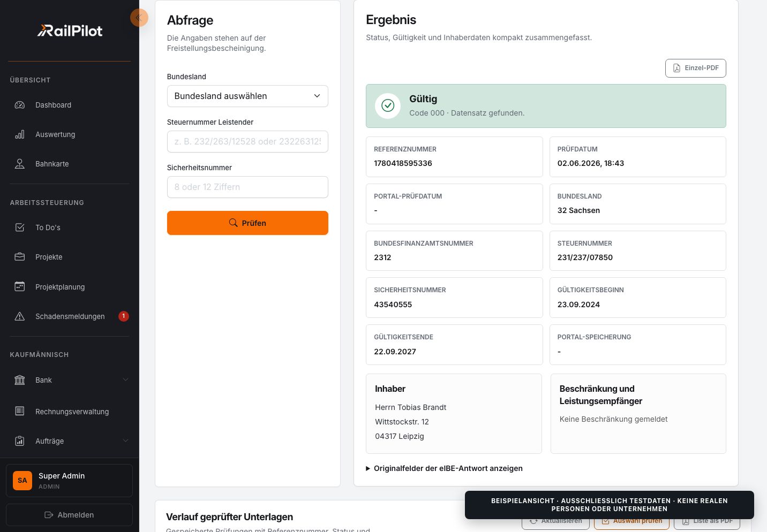Click the orange Prüfen button
This screenshot has width=767, height=532.
pyautogui.click(x=247, y=223)
